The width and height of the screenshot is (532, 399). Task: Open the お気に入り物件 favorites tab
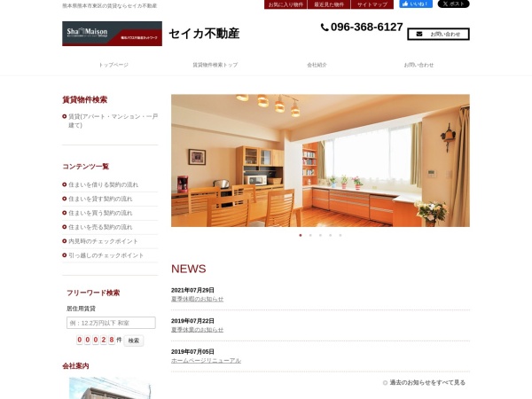point(286,4)
